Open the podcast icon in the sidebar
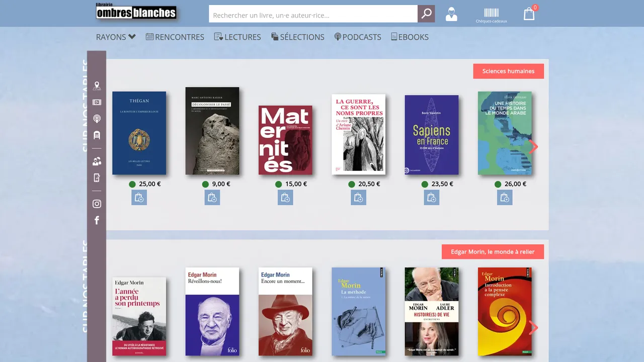644x362 pixels. coord(97,119)
